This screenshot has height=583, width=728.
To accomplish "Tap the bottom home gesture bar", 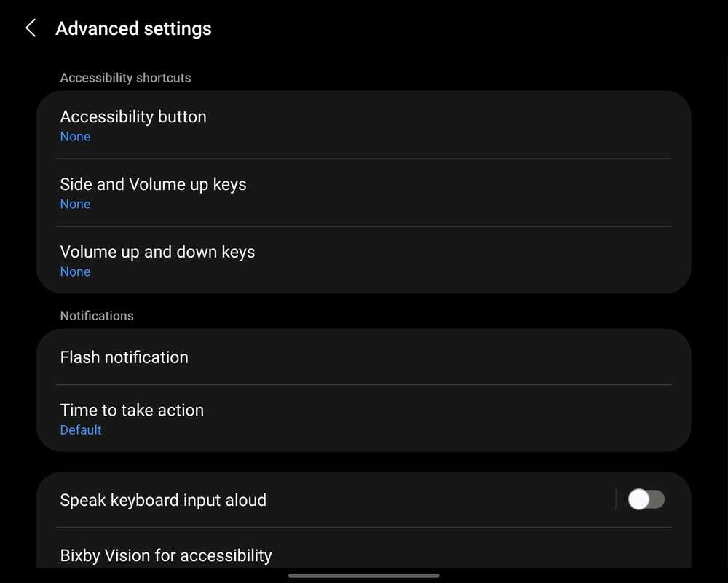I will (x=363, y=575).
